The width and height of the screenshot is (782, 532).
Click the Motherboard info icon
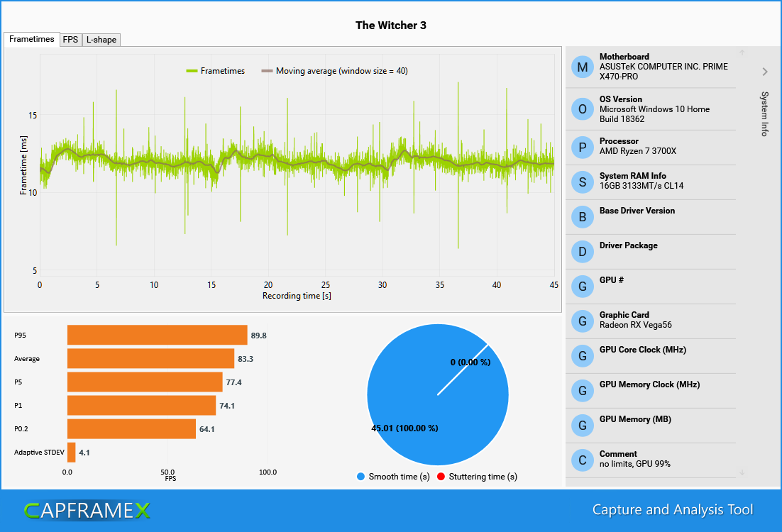pyautogui.click(x=582, y=67)
